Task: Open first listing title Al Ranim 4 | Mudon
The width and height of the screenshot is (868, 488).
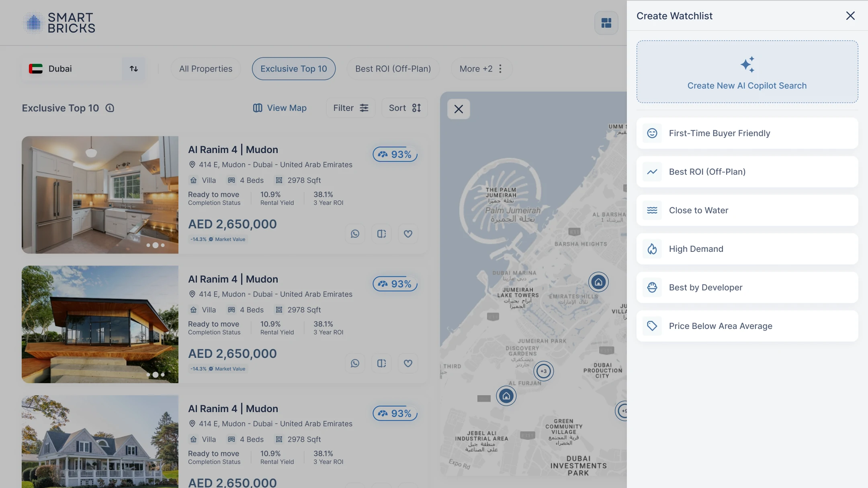Action: 233,150
